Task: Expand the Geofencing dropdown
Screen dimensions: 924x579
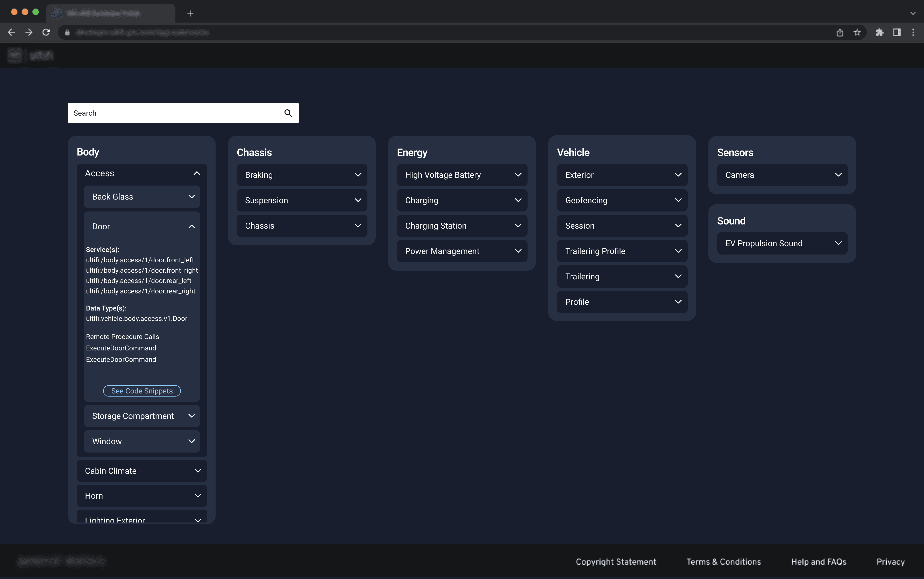Action: coord(678,200)
